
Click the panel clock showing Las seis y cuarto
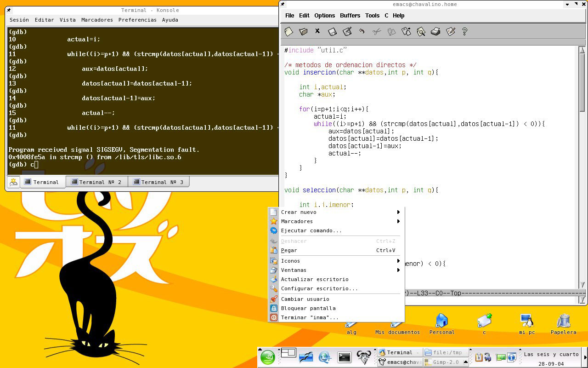click(x=551, y=358)
